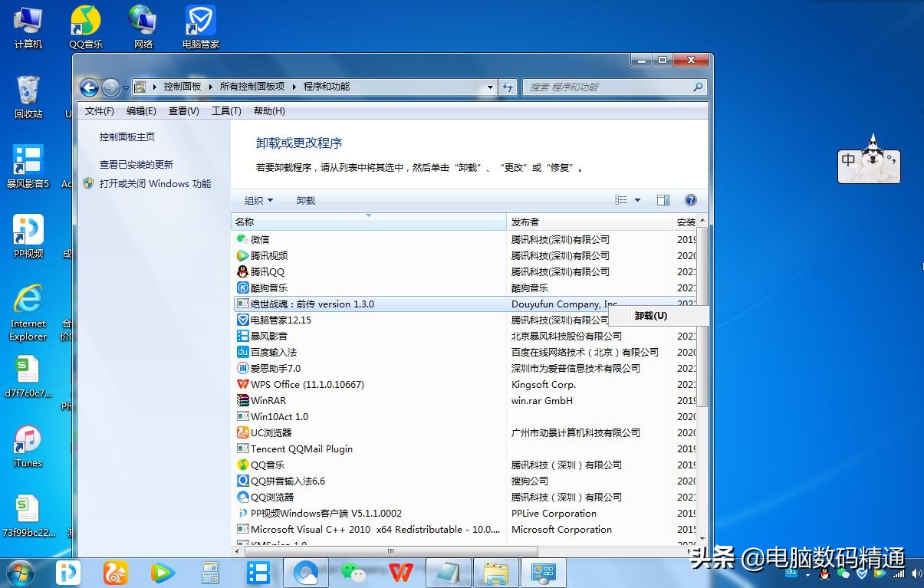924x588 pixels.
Task: Switch to WeChat on the taskbar
Action: [x=353, y=573]
